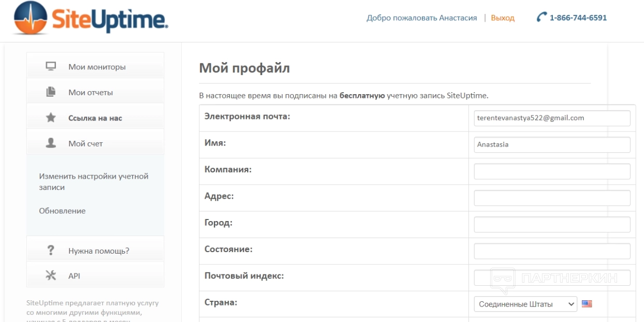
Task: Click the SiteUptime logo
Action: (92, 19)
